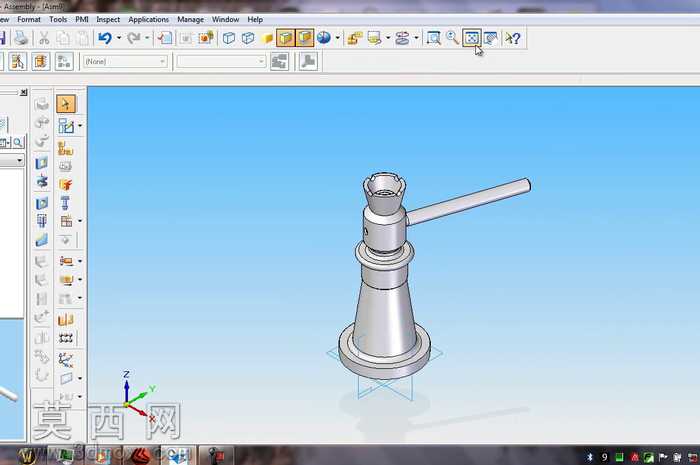Click the axis coordinate system icon in side toolbar
This screenshot has width=700, height=465.
point(66,360)
